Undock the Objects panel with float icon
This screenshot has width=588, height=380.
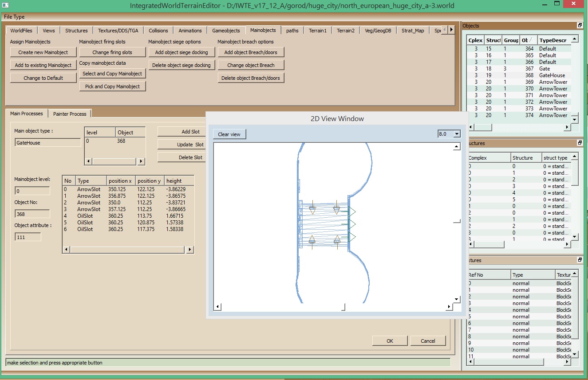coord(580,26)
